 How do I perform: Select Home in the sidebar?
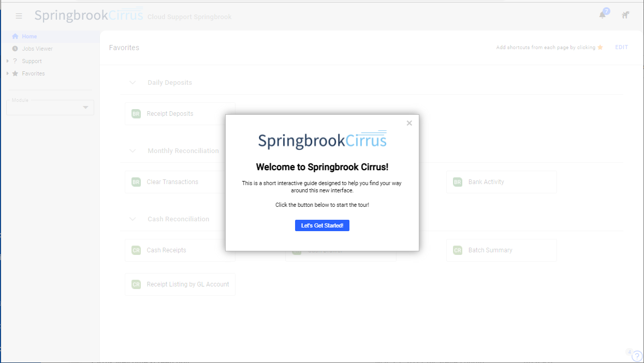[30, 36]
